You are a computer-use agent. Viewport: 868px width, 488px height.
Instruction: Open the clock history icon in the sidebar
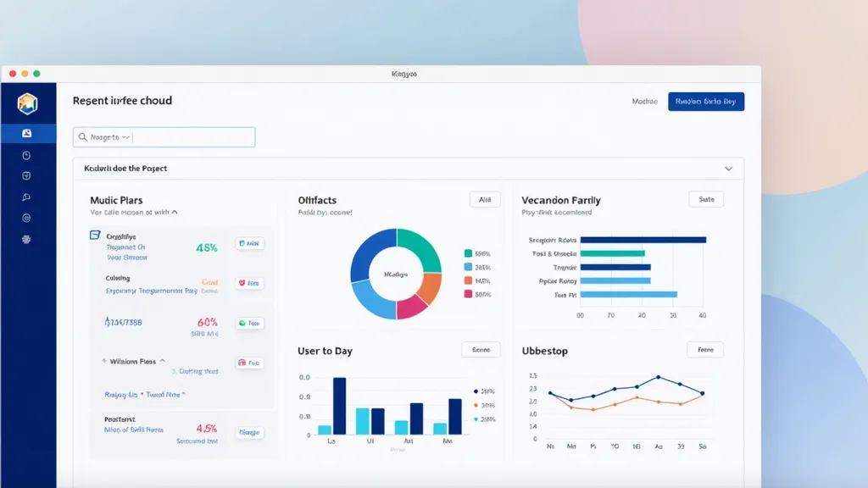25,155
